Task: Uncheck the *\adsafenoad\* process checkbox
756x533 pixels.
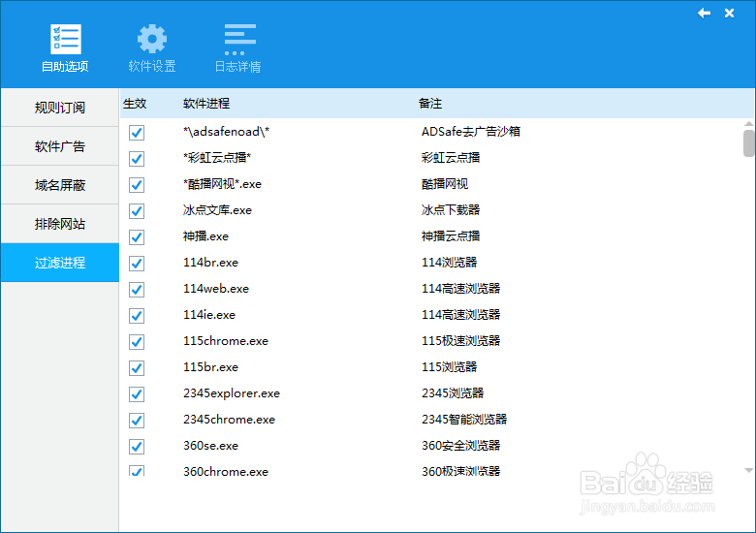Action: (x=137, y=133)
